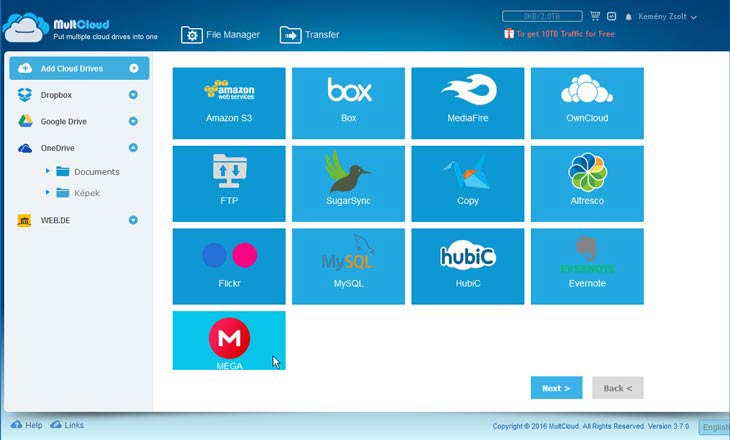The height and width of the screenshot is (440, 730).
Task: Click the OneDrive cloud icon
Action: pos(25,148)
